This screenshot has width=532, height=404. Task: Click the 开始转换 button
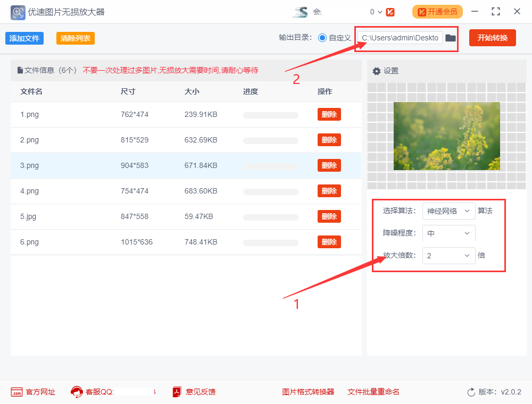tap(492, 38)
